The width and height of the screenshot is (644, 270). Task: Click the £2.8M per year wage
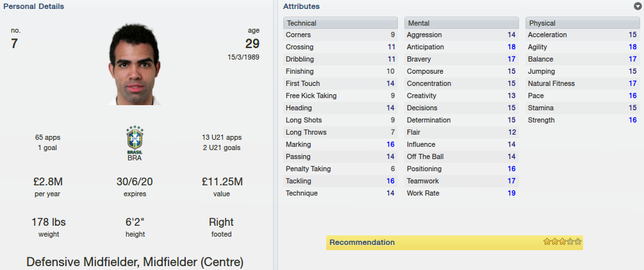tap(47, 181)
